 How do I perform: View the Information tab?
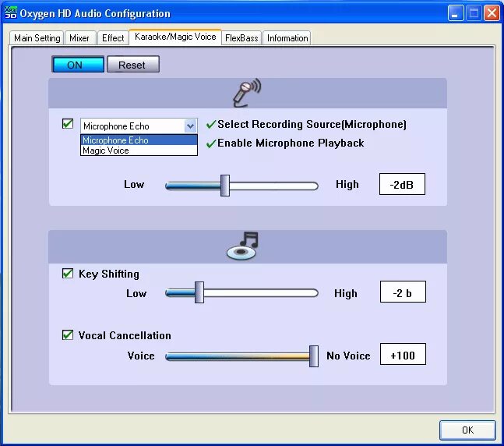(287, 38)
